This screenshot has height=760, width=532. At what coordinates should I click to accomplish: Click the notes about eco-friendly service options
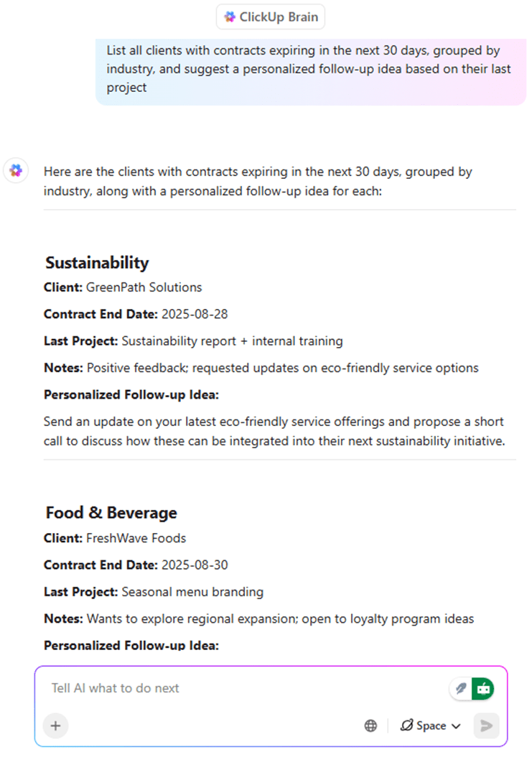tap(282, 368)
